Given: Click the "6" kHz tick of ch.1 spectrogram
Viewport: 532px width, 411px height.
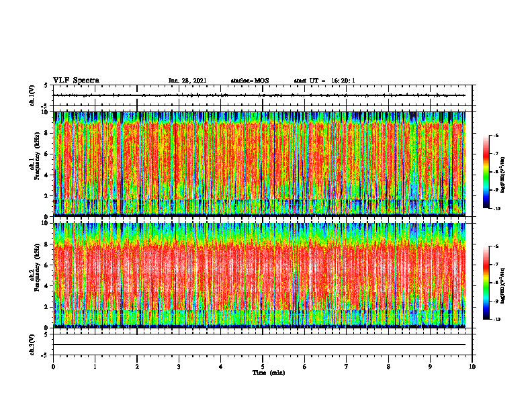Looking at the screenshot, I should [47, 154].
